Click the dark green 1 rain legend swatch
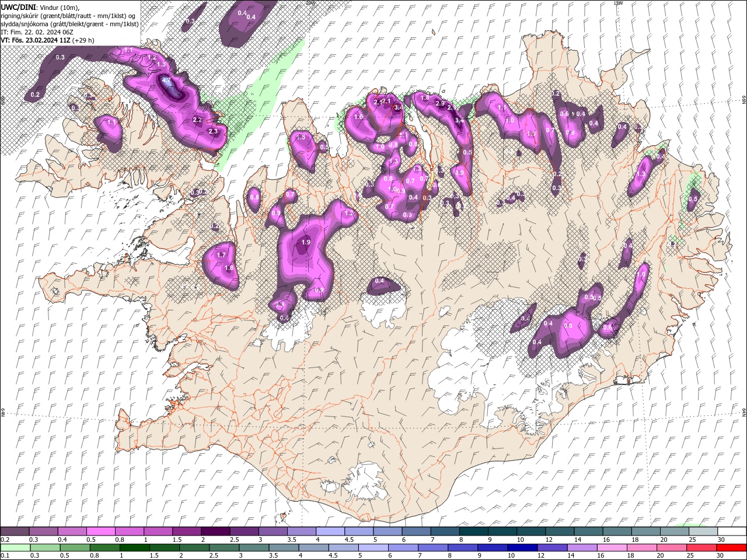This screenshot has width=747, height=560. pos(135,548)
